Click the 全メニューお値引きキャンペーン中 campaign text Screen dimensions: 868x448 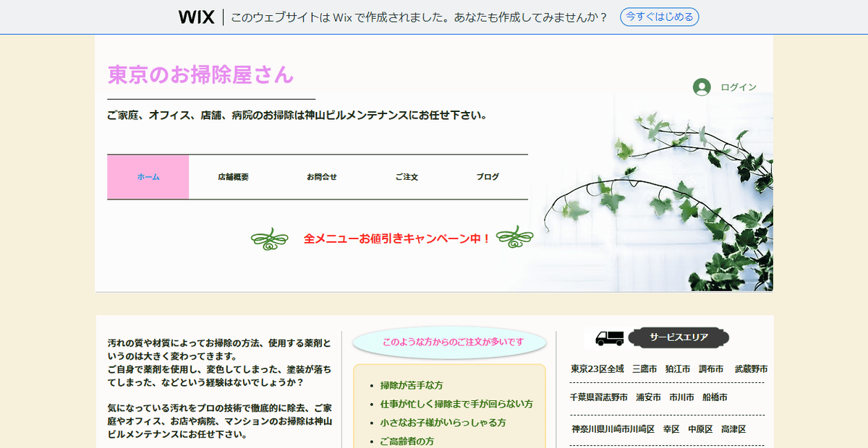pyautogui.click(x=397, y=238)
